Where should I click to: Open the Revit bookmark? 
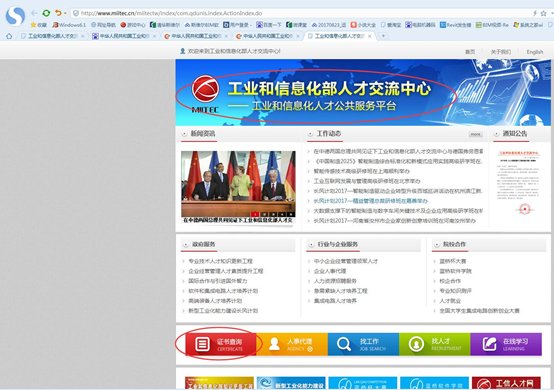point(455,25)
